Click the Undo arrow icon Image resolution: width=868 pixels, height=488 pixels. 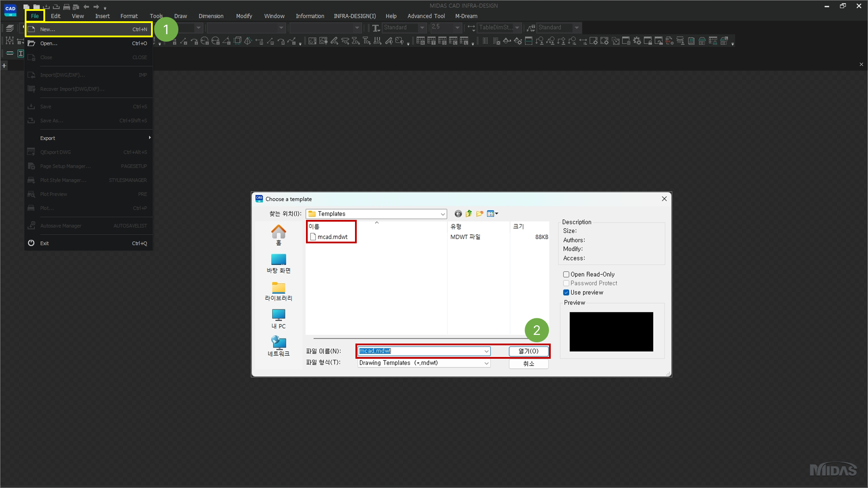click(86, 7)
